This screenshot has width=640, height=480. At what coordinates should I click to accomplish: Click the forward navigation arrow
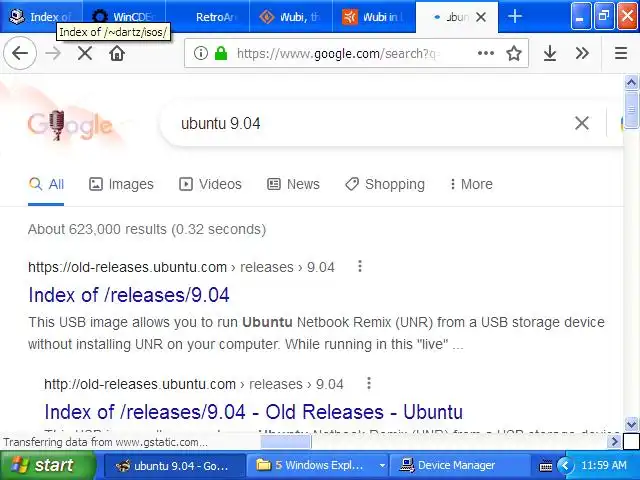coord(53,53)
